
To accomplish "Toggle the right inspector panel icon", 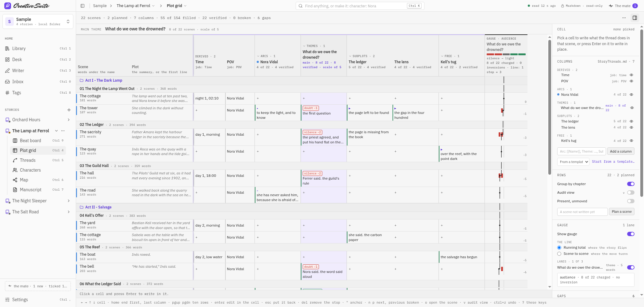I will [x=635, y=18].
